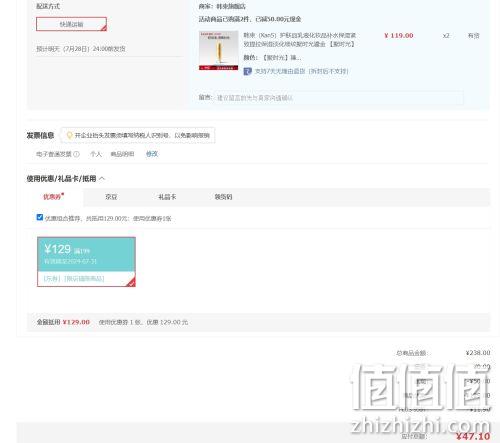Image resolution: width=500 pixels, height=443 pixels.
Task: Open the 韩束 (KanS) product title link
Action: tap(300, 40)
